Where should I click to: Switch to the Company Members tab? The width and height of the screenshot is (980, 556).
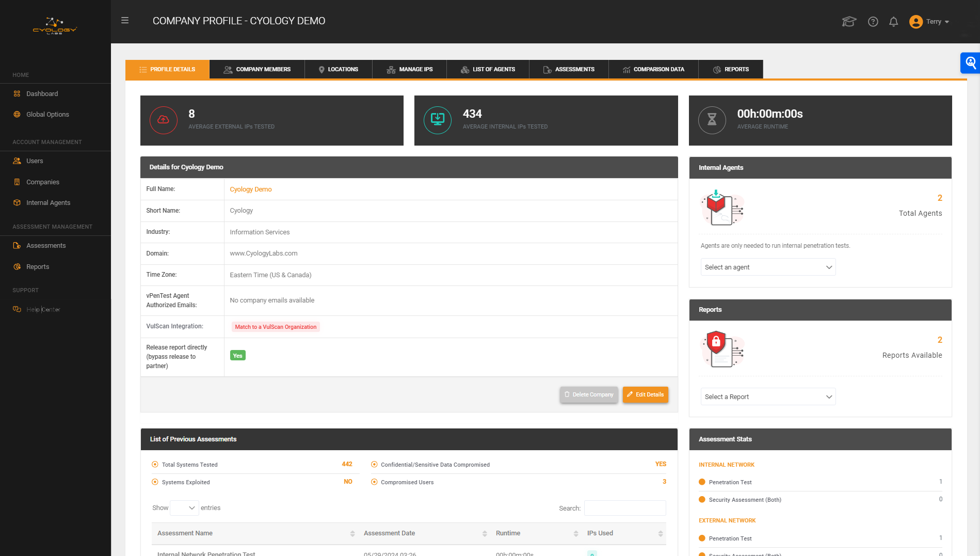pyautogui.click(x=257, y=69)
